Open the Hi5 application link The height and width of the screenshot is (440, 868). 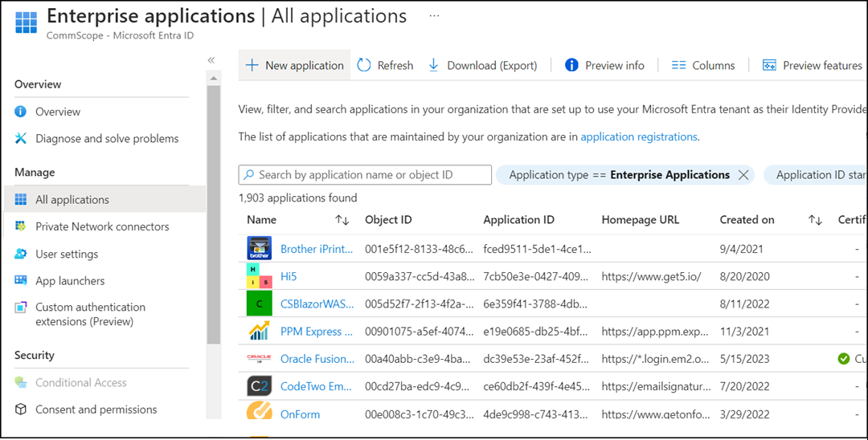pos(289,276)
